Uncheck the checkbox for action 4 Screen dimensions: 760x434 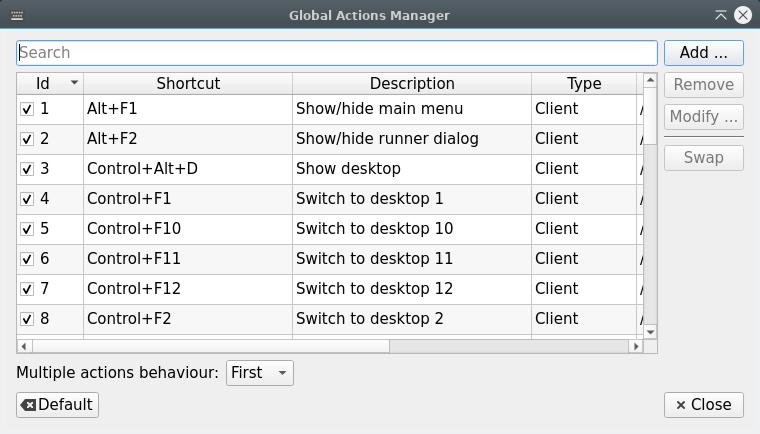27,199
